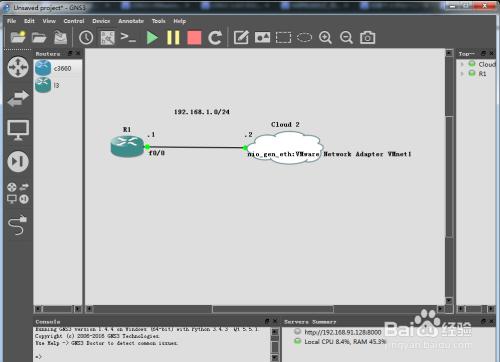This screenshot has width=500, height=362.
Task: Expand the Cloud node in topology summary
Action: [x=462, y=64]
